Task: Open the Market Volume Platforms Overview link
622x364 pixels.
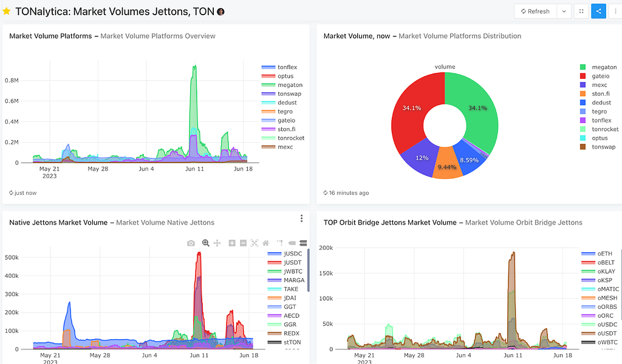Action: point(158,36)
